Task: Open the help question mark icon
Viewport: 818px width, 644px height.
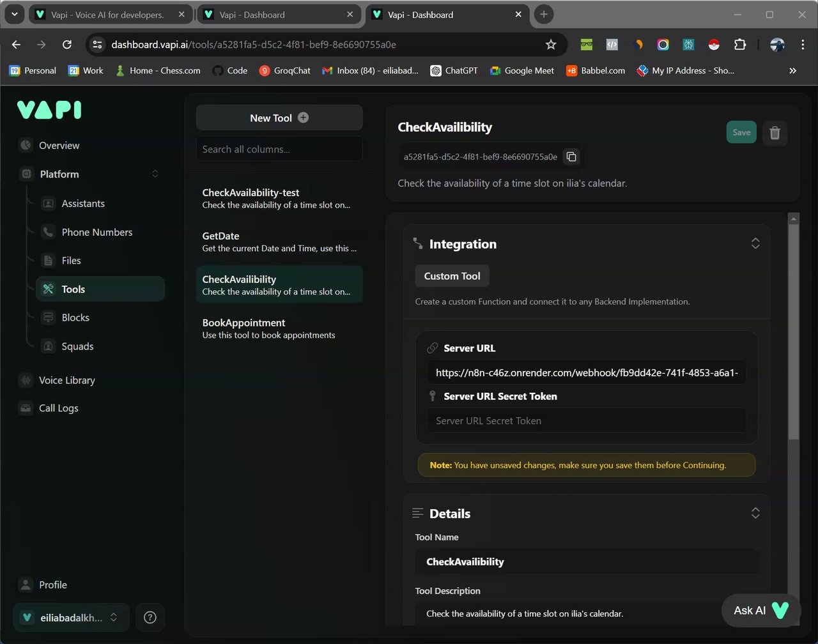Action: point(150,617)
